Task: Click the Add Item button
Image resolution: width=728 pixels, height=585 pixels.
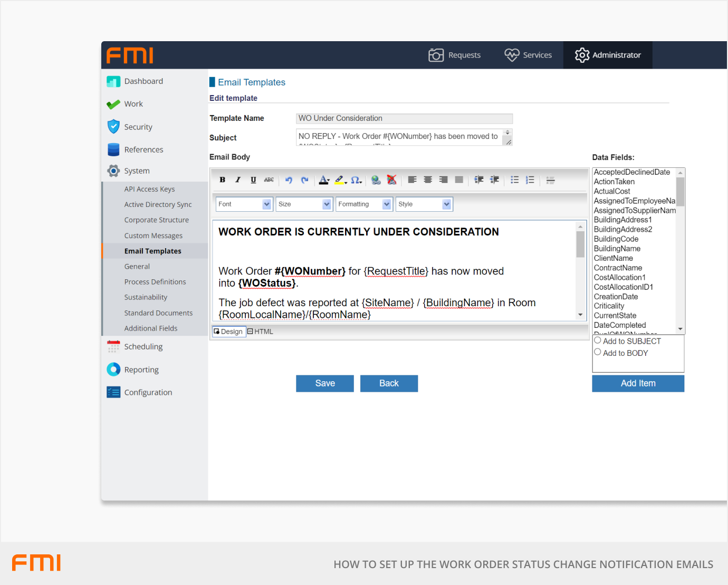Action: (x=638, y=383)
